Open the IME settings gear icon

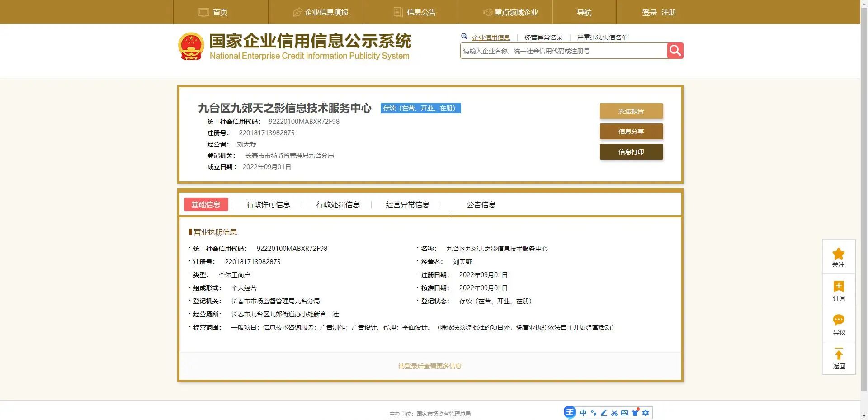(x=646, y=413)
